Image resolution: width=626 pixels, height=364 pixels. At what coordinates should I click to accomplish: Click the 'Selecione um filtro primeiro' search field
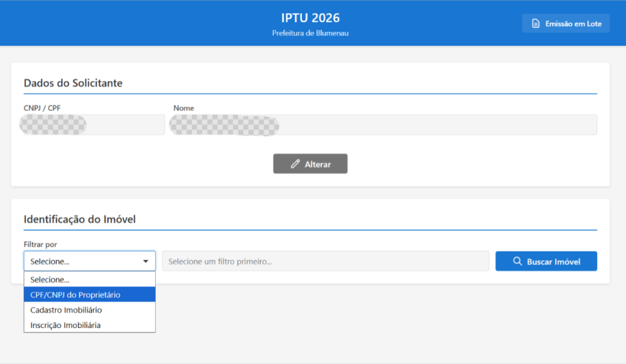click(325, 261)
